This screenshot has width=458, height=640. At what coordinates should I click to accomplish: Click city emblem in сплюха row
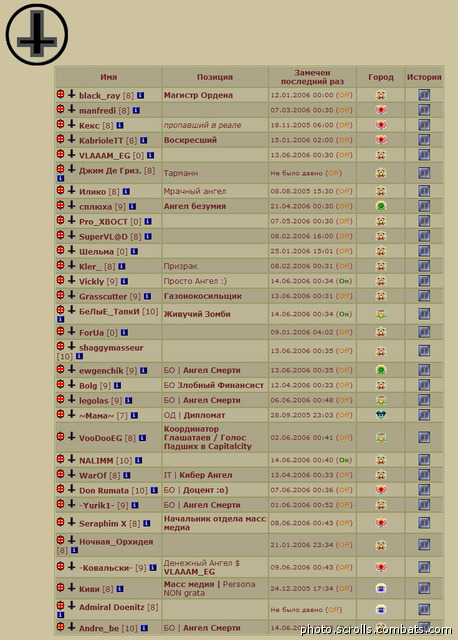click(x=381, y=206)
